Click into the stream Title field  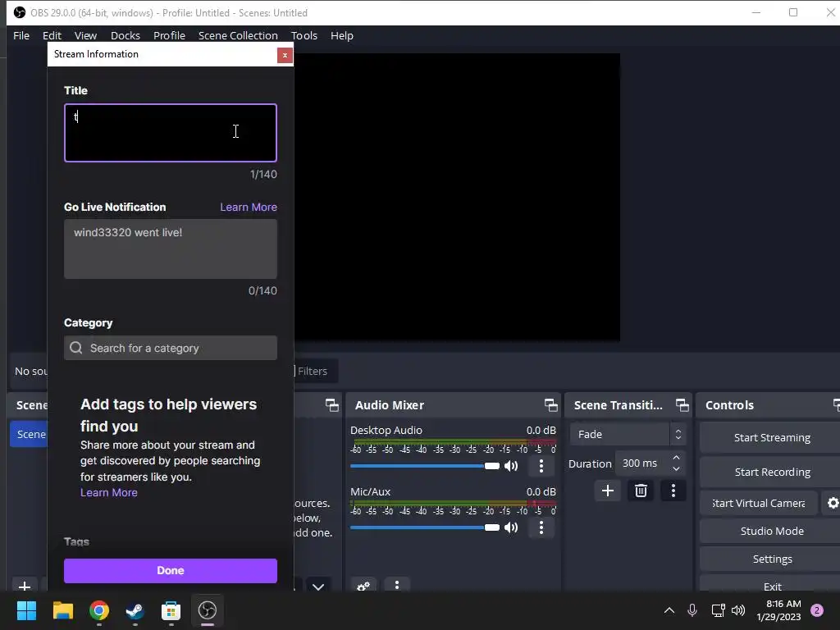coord(171,133)
